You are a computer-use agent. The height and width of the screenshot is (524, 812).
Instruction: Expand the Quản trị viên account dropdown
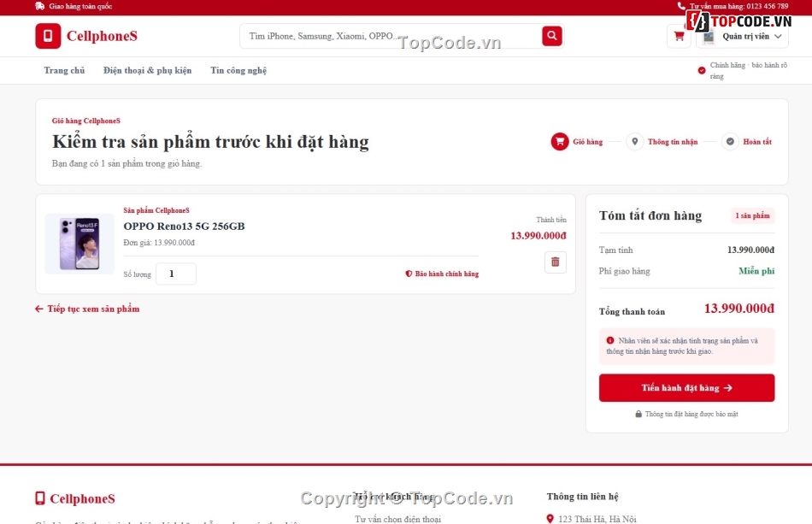pyautogui.click(x=743, y=36)
